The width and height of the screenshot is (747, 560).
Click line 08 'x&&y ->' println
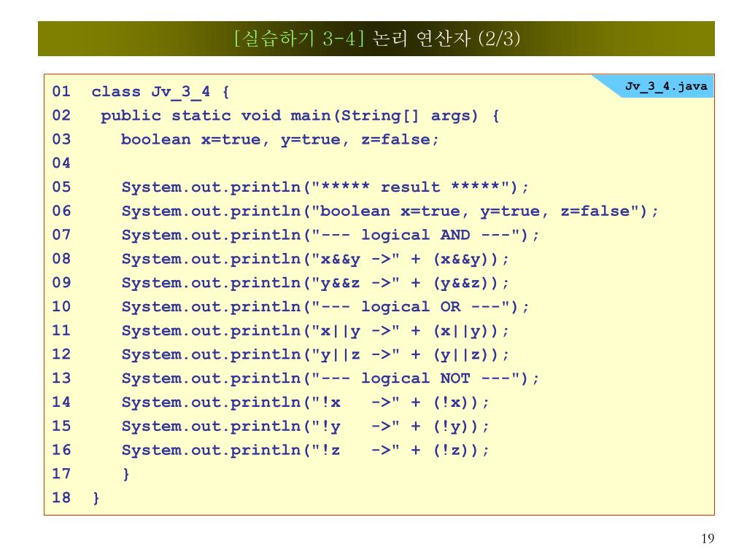click(315, 259)
